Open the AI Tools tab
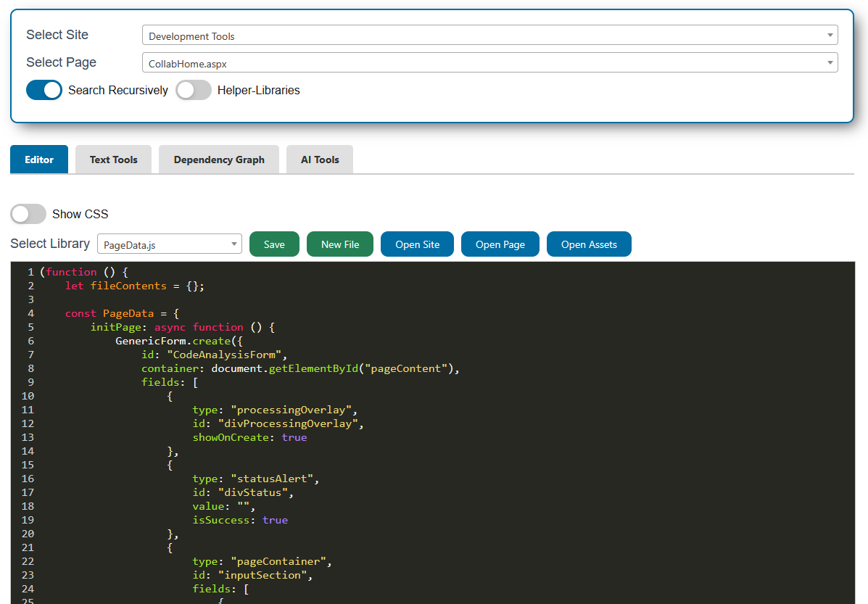Screen dimensions: 868x604 [320, 160]
